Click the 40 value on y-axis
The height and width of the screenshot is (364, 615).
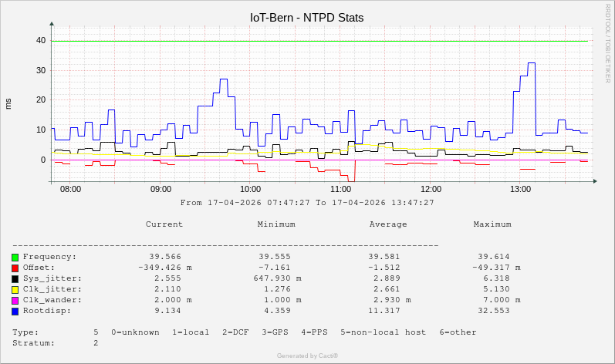coord(41,40)
